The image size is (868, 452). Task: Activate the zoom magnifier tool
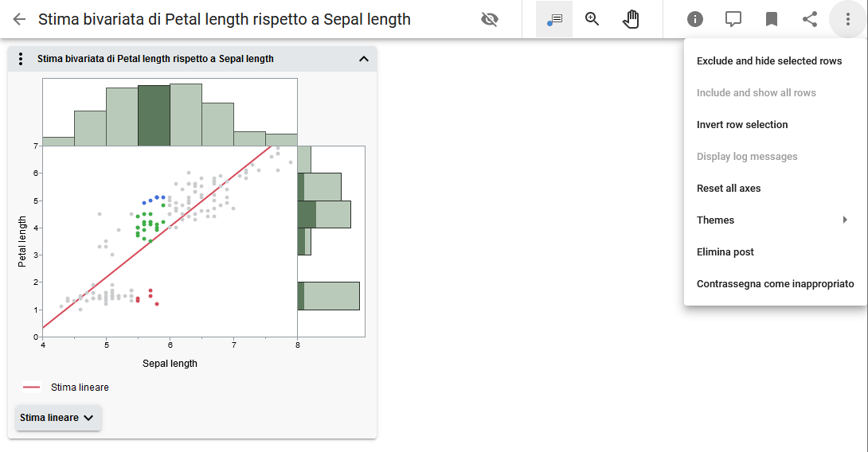(x=592, y=19)
